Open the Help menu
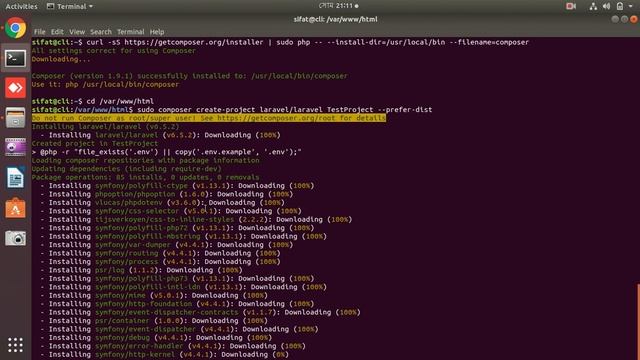The height and width of the screenshot is (360, 640). pyautogui.click(x=157, y=32)
